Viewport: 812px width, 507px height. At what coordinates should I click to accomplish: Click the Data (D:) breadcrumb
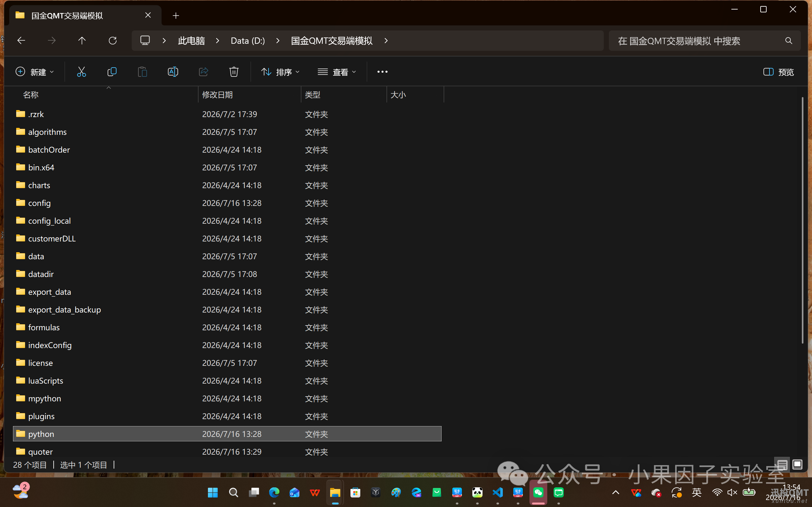coord(248,41)
